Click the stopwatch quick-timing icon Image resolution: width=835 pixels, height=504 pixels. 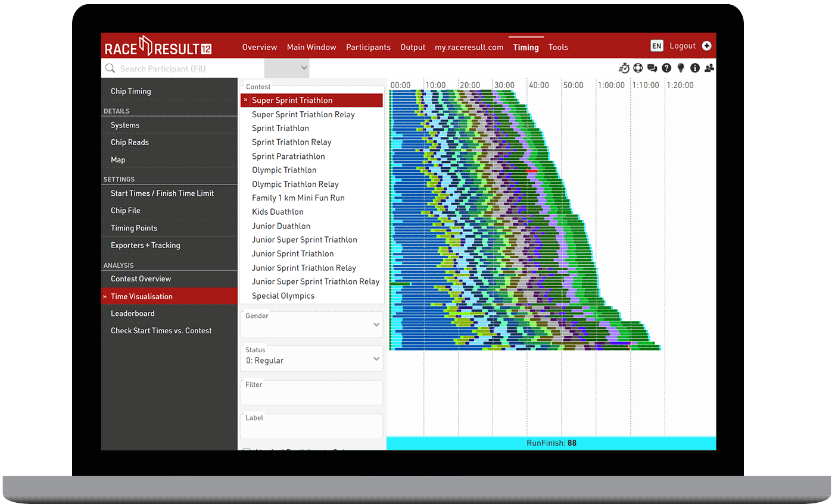tap(624, 68)
